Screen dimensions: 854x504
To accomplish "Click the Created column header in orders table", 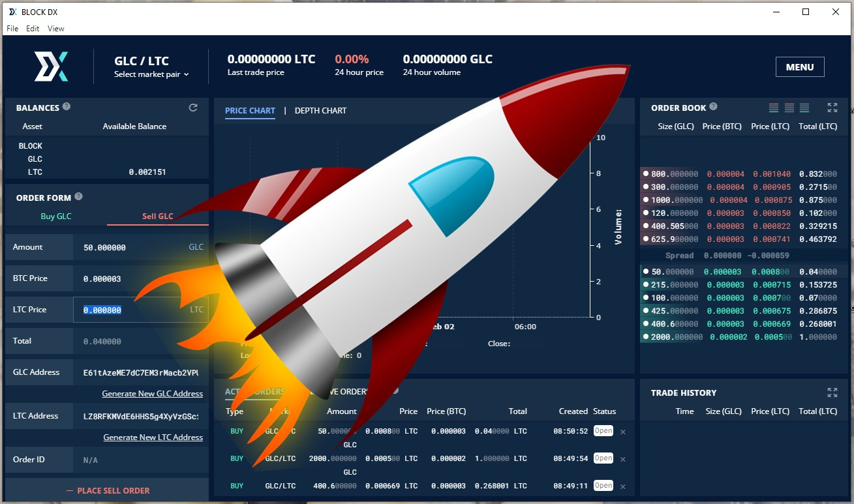I will 573,411.
